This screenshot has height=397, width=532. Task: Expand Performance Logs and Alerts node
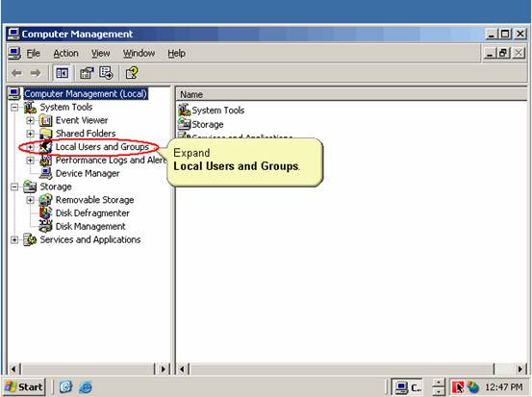30,161
